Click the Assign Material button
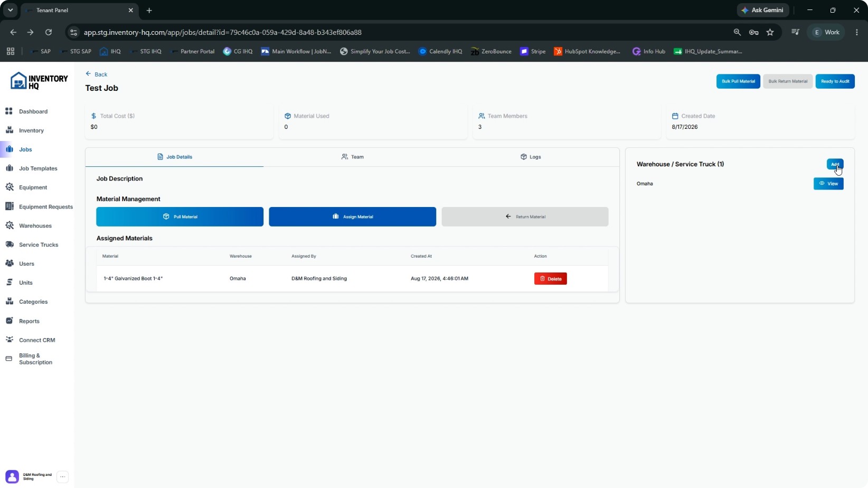The height and width of the screenshot is (488, 868). 352,217
